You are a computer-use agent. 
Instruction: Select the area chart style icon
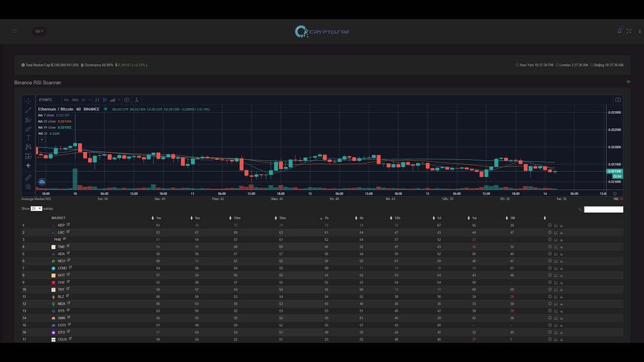click(x=113, y=100)
